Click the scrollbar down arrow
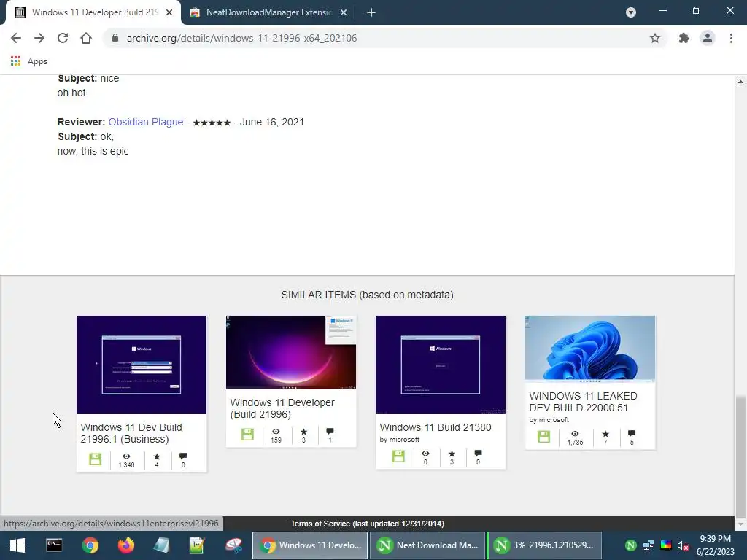Screen dimensions: 747x560 click(740, 524)
